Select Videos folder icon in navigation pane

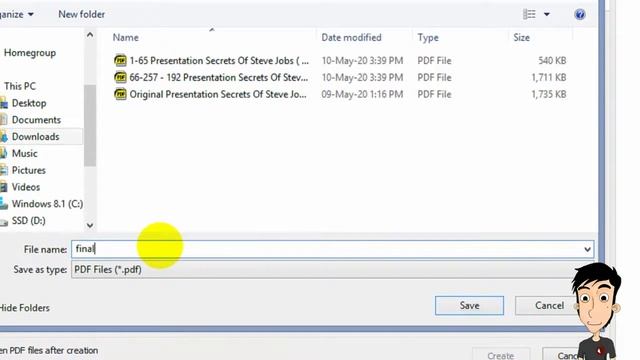[4, 187]
